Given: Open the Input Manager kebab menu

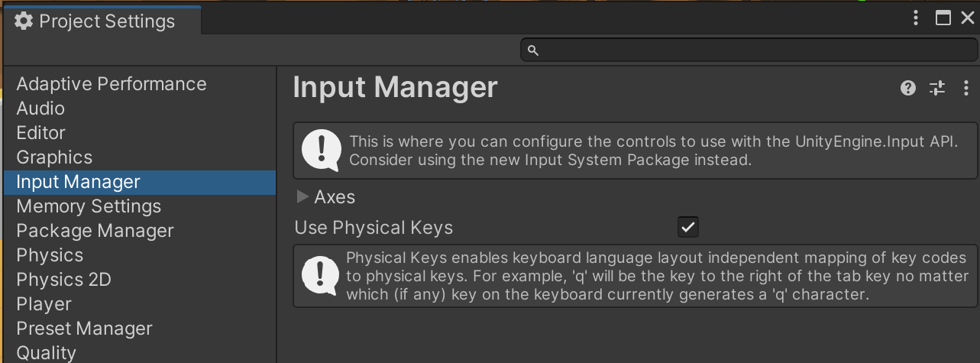Looking at the screenshot, I should click(966, 88).
